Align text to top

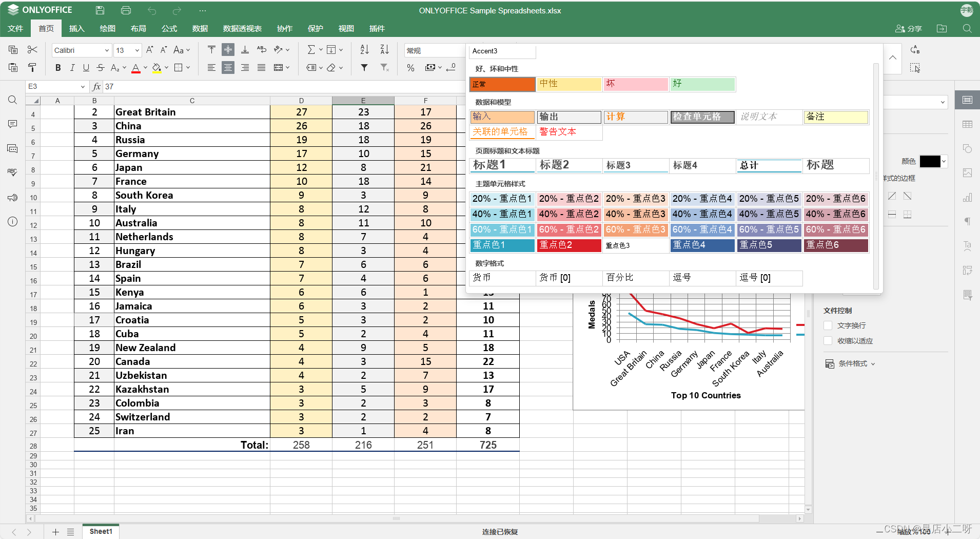point(211,50)
